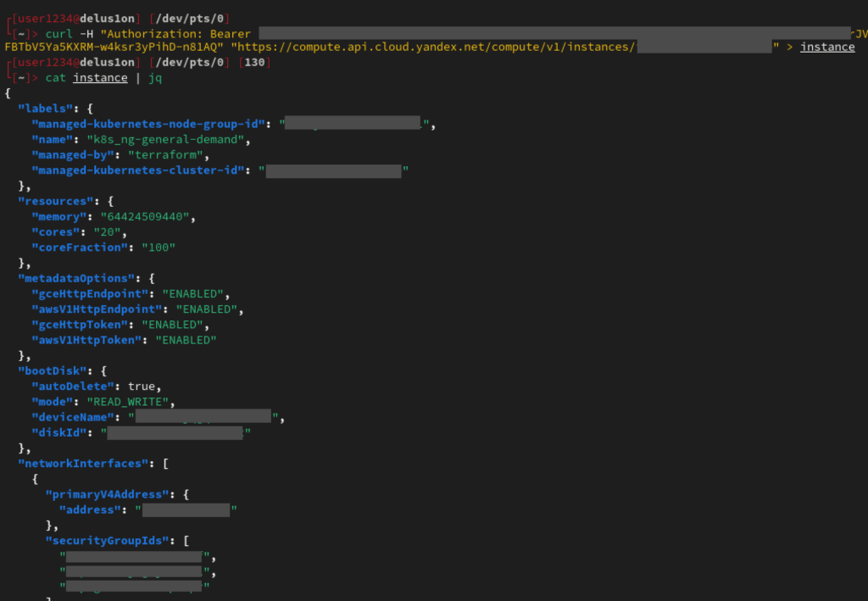868x601 pixels.
Task: Click the "metadataOptions" key
Action: tap(76, 278)
